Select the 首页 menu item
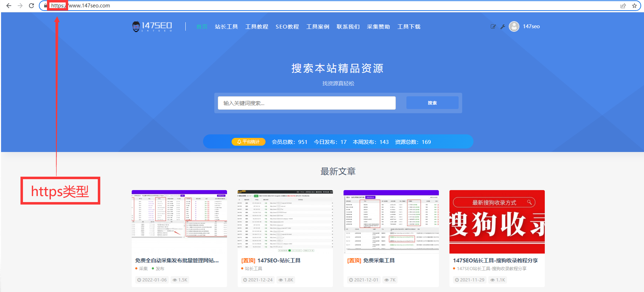The image size is (644, 292). click(x=202, y=27)
